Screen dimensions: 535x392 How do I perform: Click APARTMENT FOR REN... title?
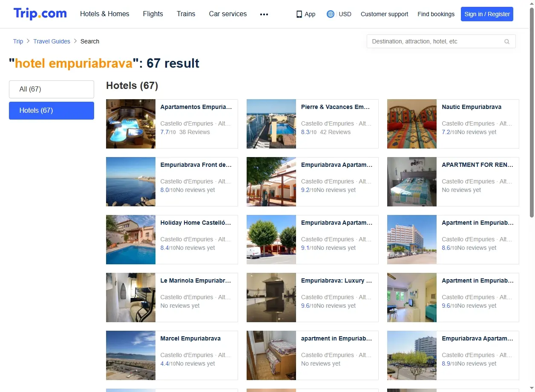[x=477, y=165]
